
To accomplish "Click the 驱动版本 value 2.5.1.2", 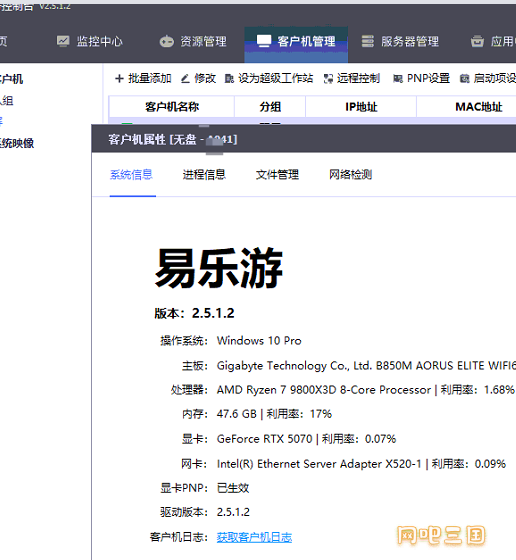I will point(233,512).
